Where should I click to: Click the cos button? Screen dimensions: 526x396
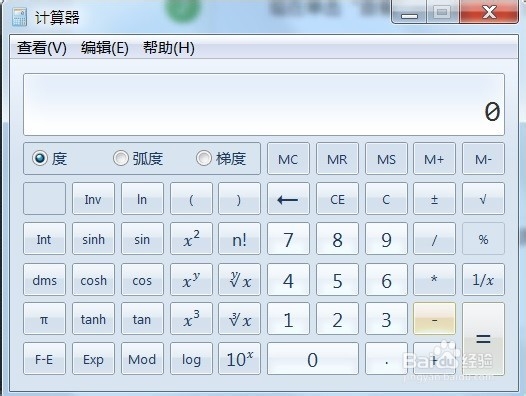(x=142, y=279)
